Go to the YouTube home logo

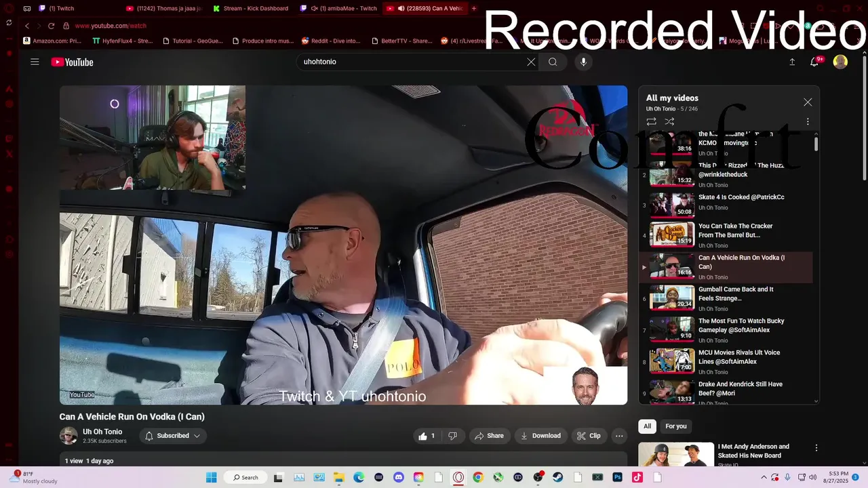tap(72, 62)
